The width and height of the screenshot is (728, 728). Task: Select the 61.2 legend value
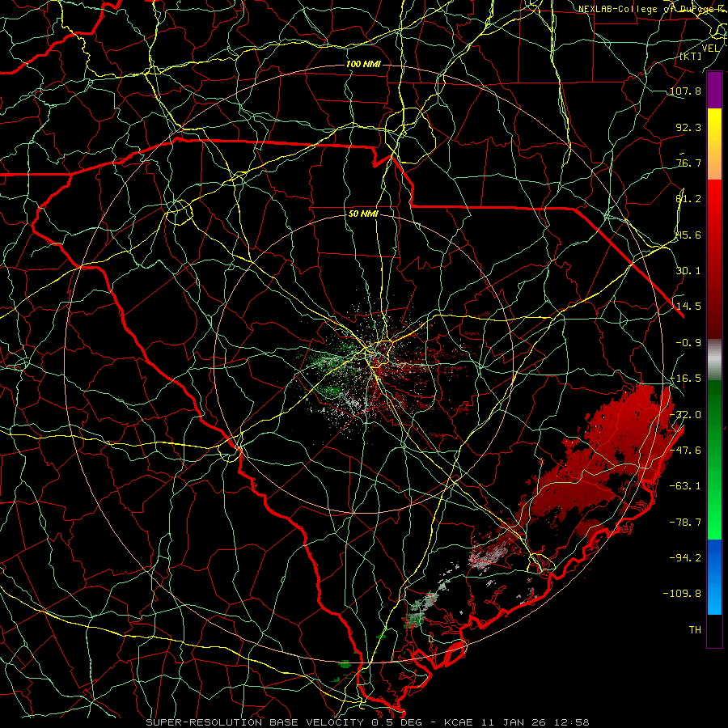click(688, 199)
